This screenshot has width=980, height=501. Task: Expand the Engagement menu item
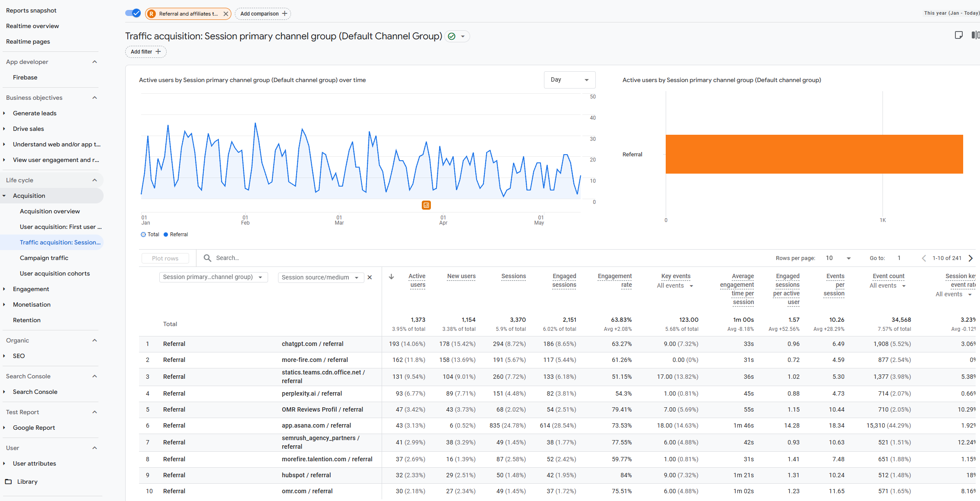4,289
